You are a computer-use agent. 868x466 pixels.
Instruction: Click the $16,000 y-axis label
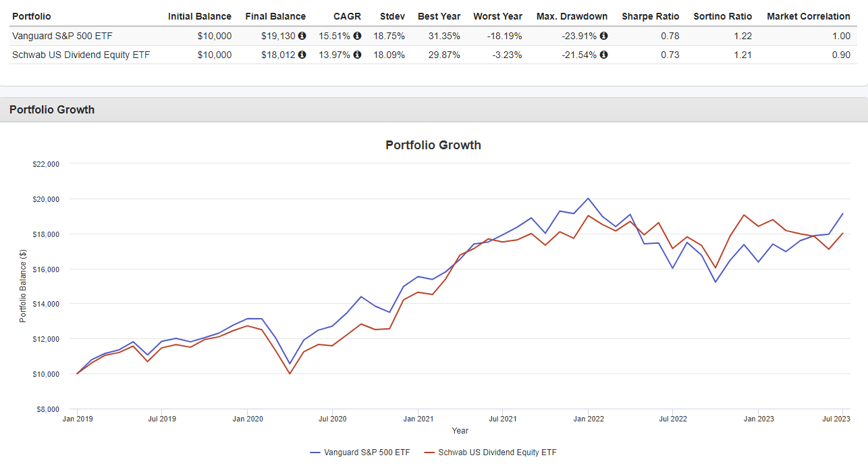[46, 269]
